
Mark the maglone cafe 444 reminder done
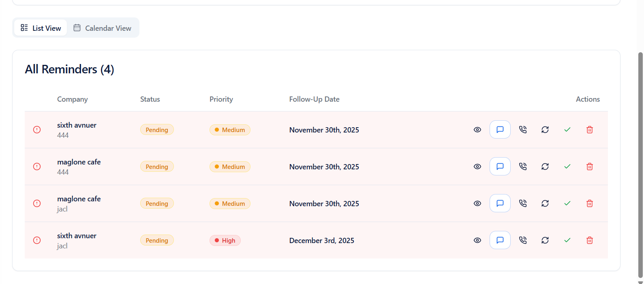567,166
